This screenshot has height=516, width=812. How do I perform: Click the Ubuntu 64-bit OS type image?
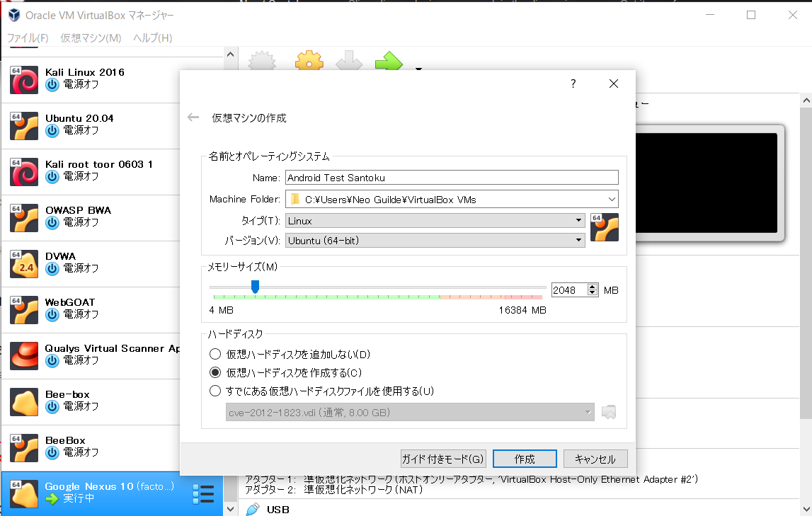[605, 227]
